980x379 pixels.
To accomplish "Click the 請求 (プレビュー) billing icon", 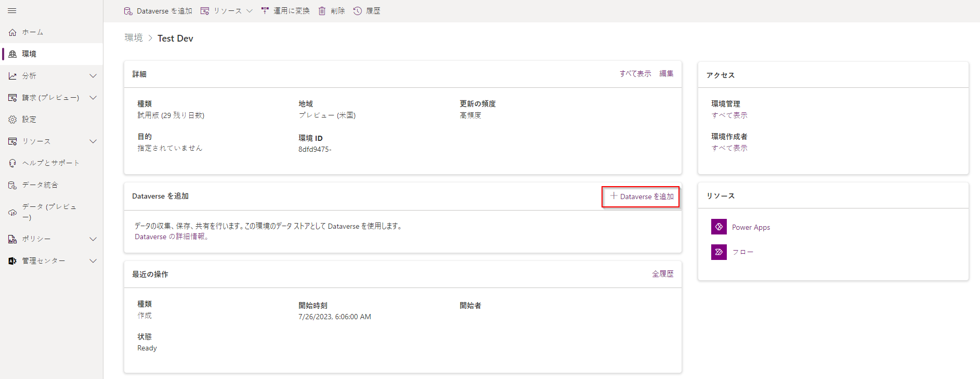I will click(12, 98).
